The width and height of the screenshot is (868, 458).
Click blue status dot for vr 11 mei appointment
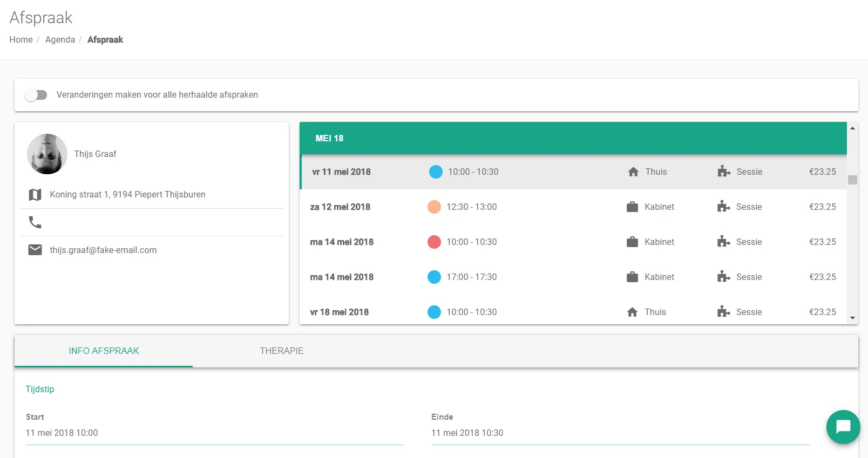click(436, 172)
